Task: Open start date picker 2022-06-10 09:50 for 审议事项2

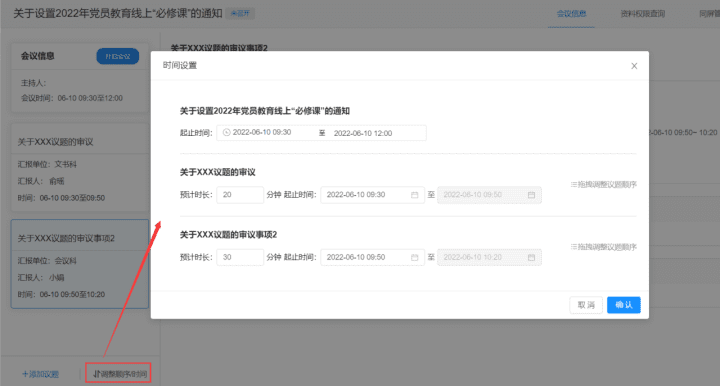Action: [x=372, y=257]
